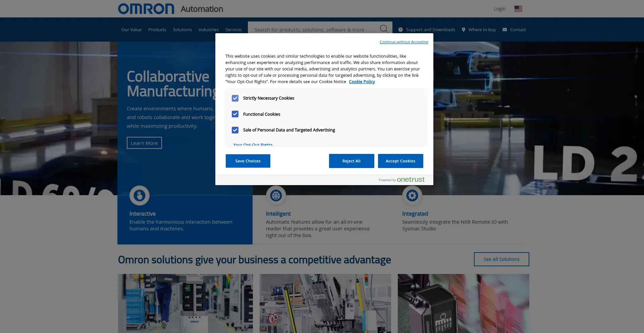644x333 pixels.
Task: Click the Contact envelope icon
Action: point(504,30)
